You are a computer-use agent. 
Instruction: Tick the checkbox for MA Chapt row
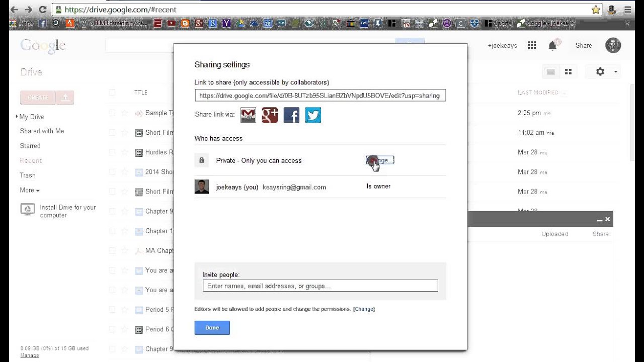pos(112,250)
